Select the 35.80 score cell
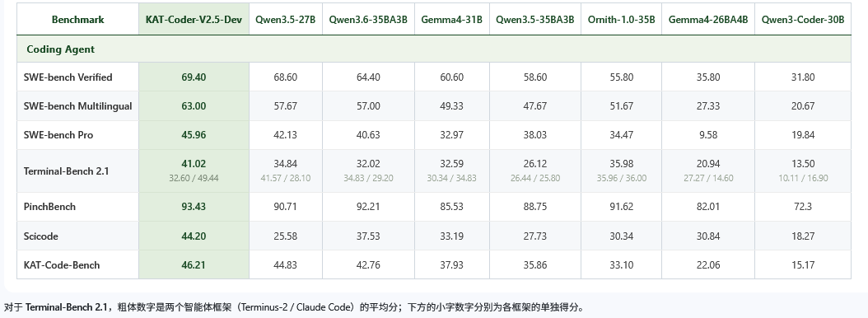The image size is (868, 318). 708,77
